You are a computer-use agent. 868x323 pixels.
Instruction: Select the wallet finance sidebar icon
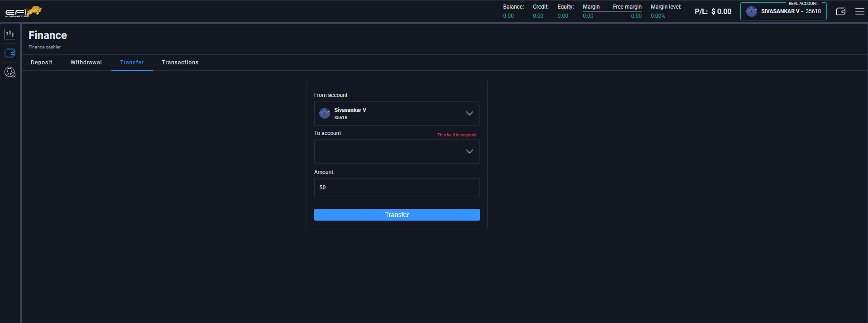(10, 53)
